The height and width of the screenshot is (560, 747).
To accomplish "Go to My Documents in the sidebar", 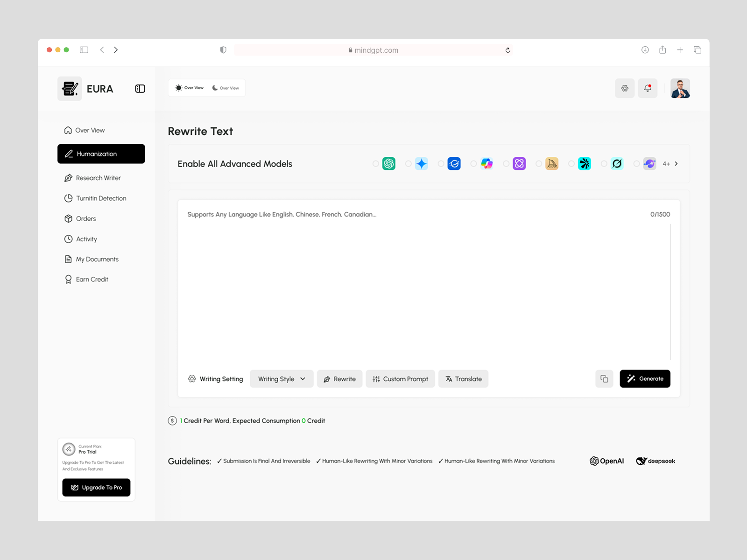I will 97,259.
